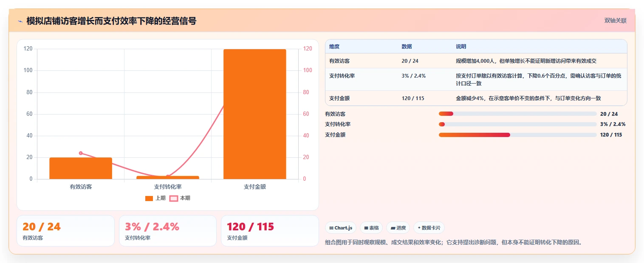The image size is (644, 263).
Task: Click the pulse icon before the title
Action: pos(20,21)
